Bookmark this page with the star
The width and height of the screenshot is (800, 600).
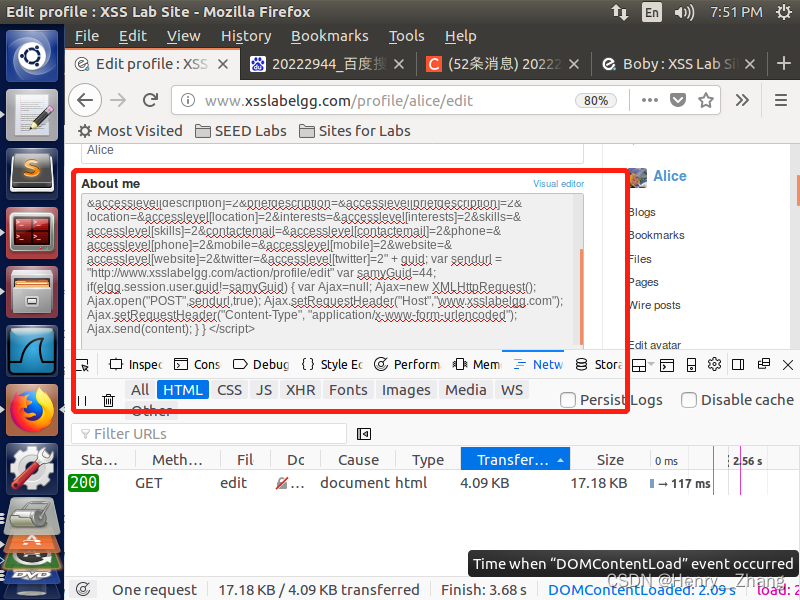(706, 100)
